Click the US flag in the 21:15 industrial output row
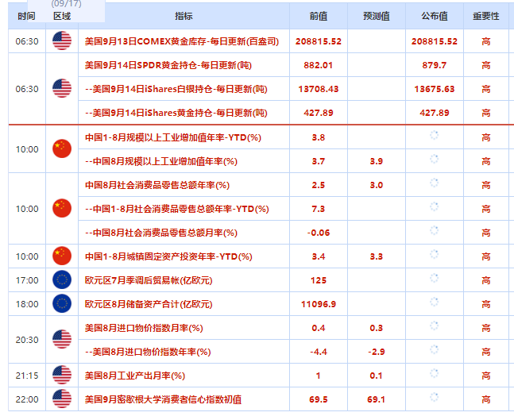 [x=62, y=375]
